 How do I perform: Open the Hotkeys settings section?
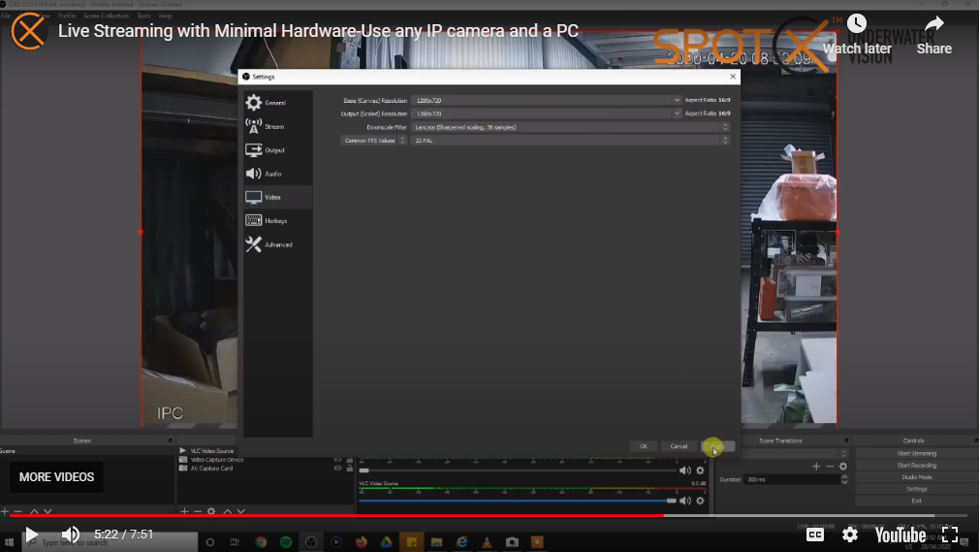click(277, 221)
